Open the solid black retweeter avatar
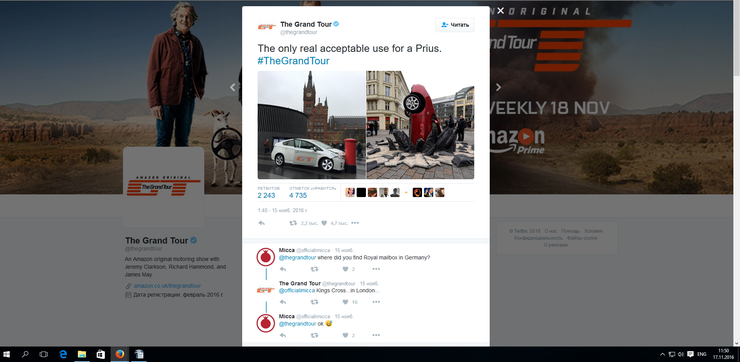 point(361,192)
